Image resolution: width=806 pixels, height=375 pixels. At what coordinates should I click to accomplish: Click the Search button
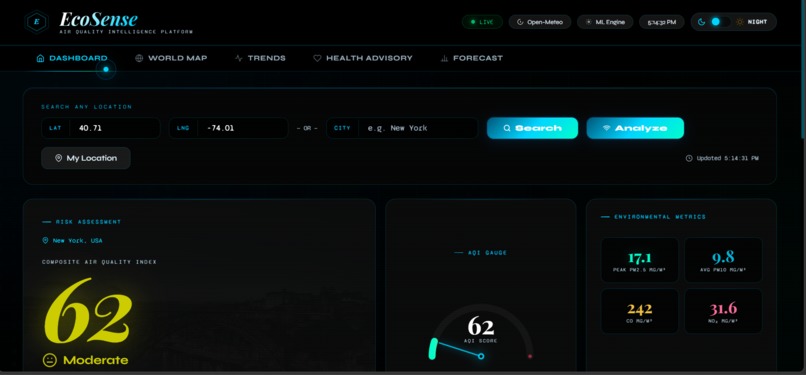(533, 128)
